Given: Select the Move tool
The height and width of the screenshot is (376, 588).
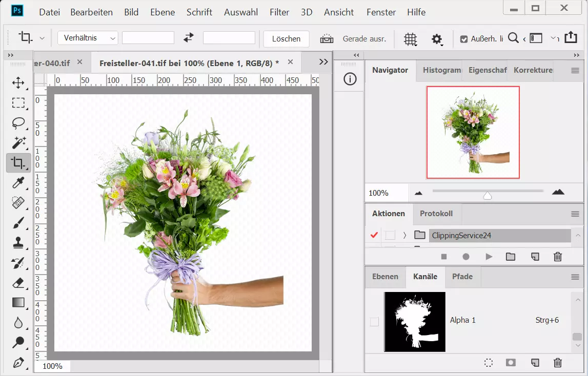Looking at the screenshot, I should (18, 83).
